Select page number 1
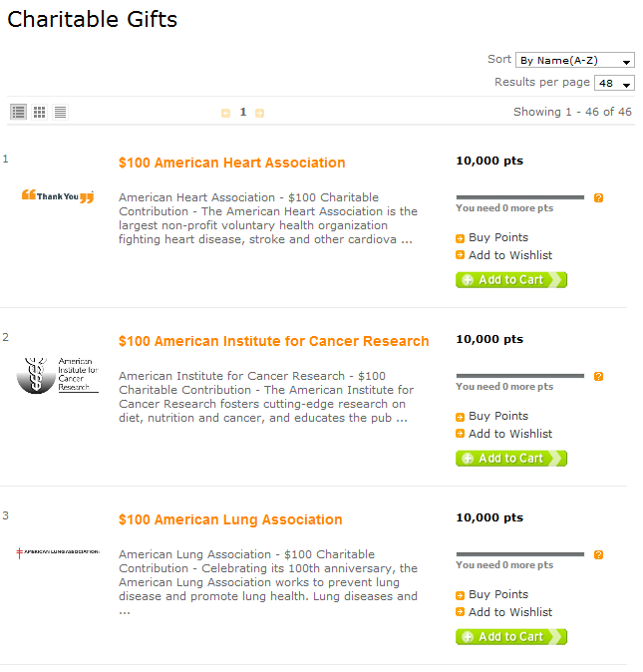The width and height of the screenshot is (643, 672). tap(243, 112)
